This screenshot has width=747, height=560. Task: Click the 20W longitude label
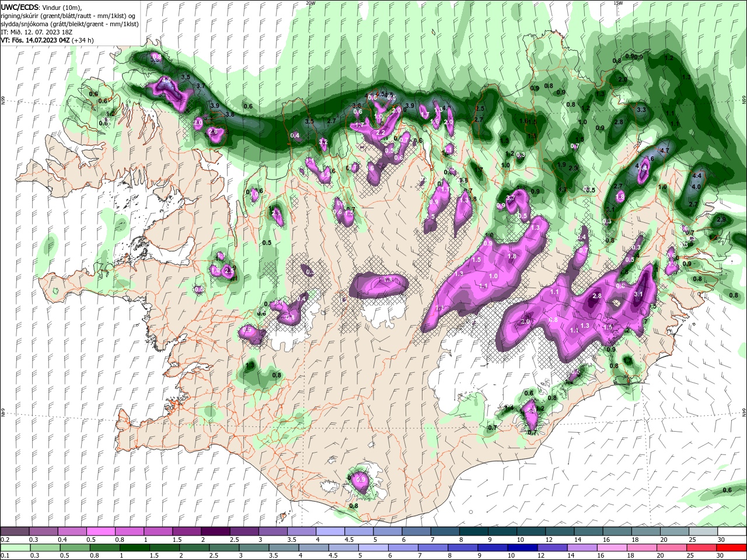coord(310,2)
